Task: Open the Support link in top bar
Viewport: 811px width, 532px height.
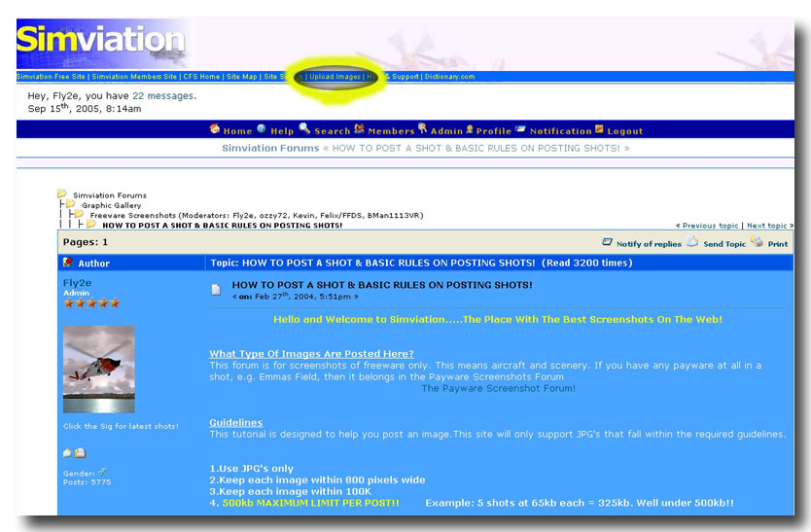Action: coord(405,77)
